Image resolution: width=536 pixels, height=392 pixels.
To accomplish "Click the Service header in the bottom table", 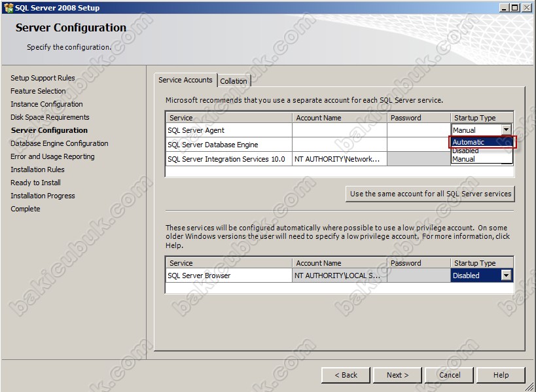I will (228, 263).
